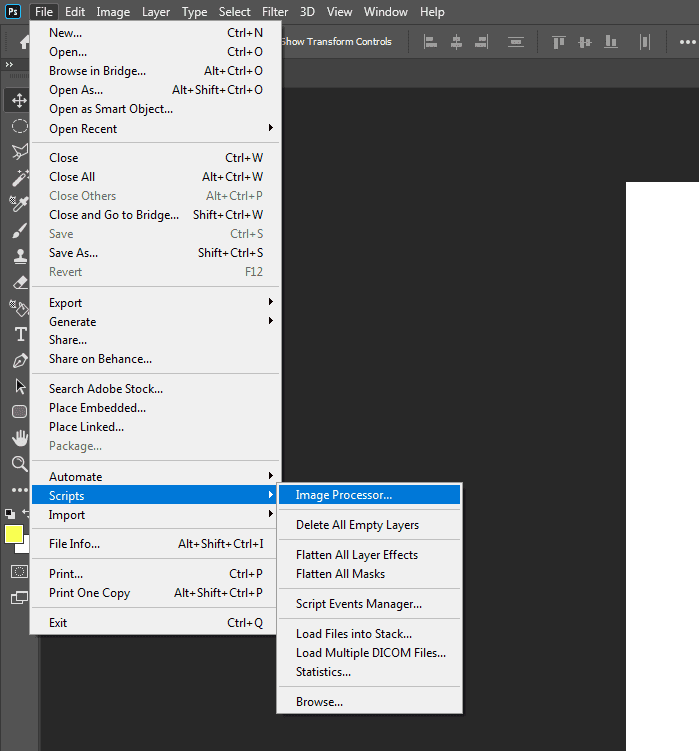Image resolution: width=699 pixels, height=751 pixels.
Task: Choose New from File menu
Action: click(x=155, y=33)
